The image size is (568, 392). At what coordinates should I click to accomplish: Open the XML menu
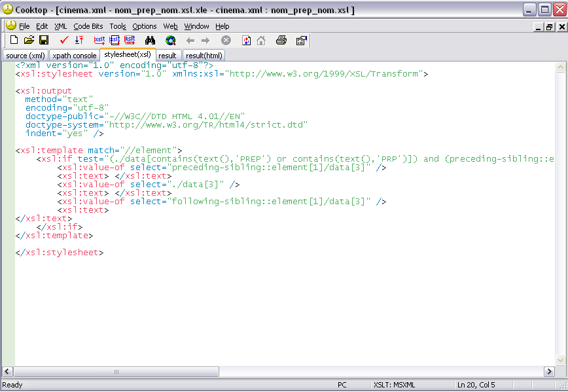(x=60, y=26)
